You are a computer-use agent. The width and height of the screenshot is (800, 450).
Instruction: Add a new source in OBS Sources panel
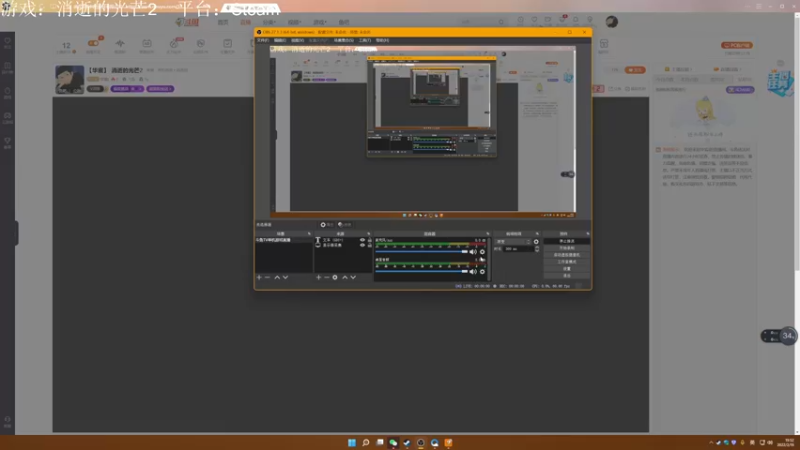[x=318, y=278]
